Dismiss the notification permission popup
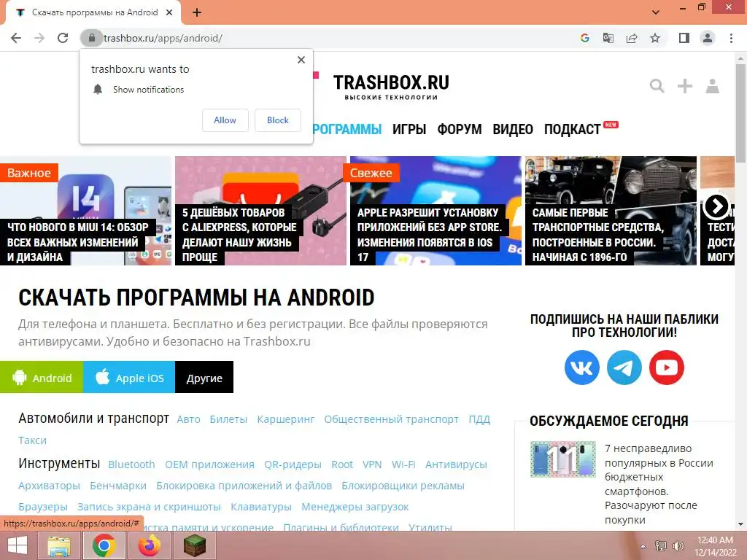Image resolution: width=747 pixels, height=560 pixels. click(301, 60)
